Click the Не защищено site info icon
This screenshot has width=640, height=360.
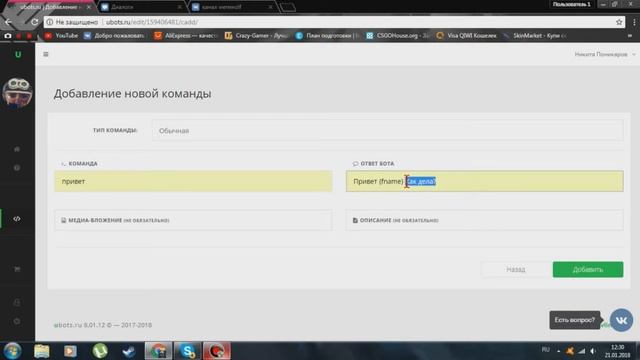(x=49, y=22)
